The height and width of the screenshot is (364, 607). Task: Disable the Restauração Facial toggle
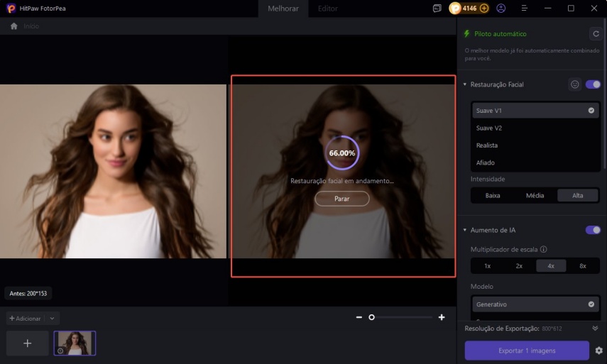[x=593, y=84]
